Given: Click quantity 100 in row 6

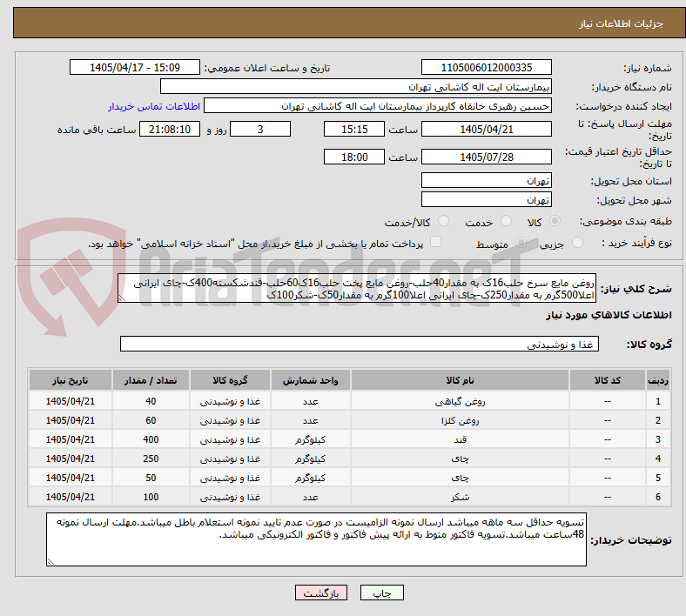Looking at the screenshot, I should pos(151,497).
